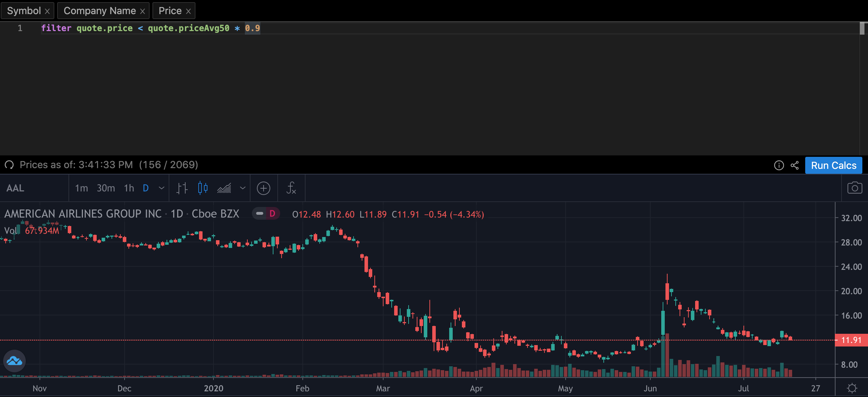The width and height of the screenshot is (868, 397).
Task: Switch chart interval to 1m
Action: (82, 188)
